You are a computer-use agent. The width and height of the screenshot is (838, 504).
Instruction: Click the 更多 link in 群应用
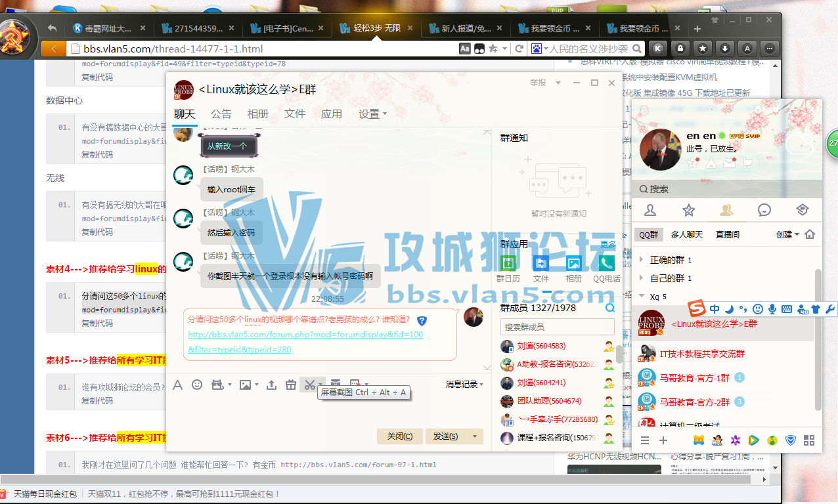(608, 244)
